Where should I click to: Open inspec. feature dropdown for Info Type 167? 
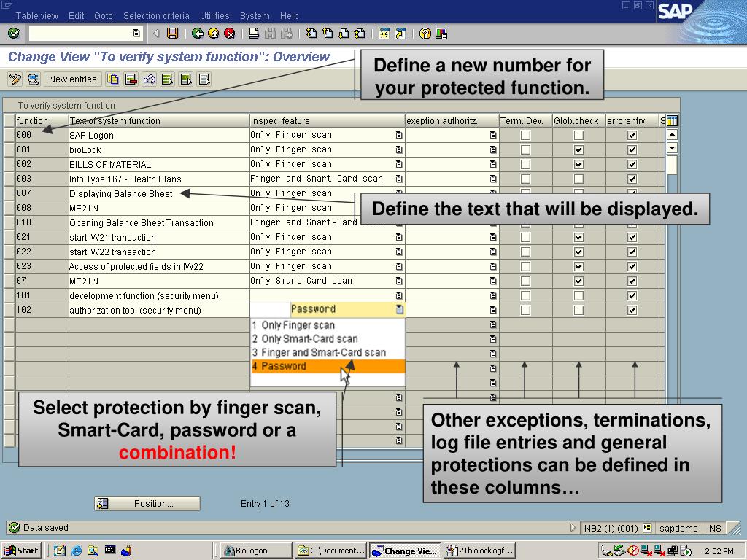399,179
